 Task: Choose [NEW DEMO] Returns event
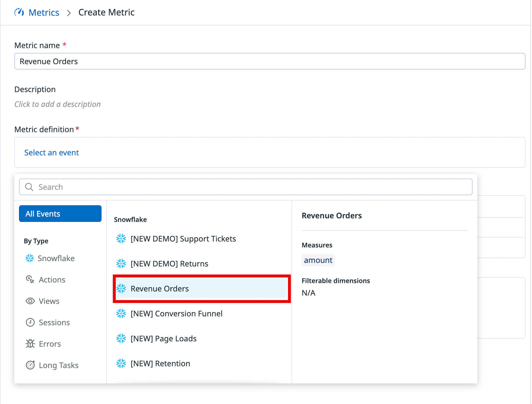pos(169,264)
